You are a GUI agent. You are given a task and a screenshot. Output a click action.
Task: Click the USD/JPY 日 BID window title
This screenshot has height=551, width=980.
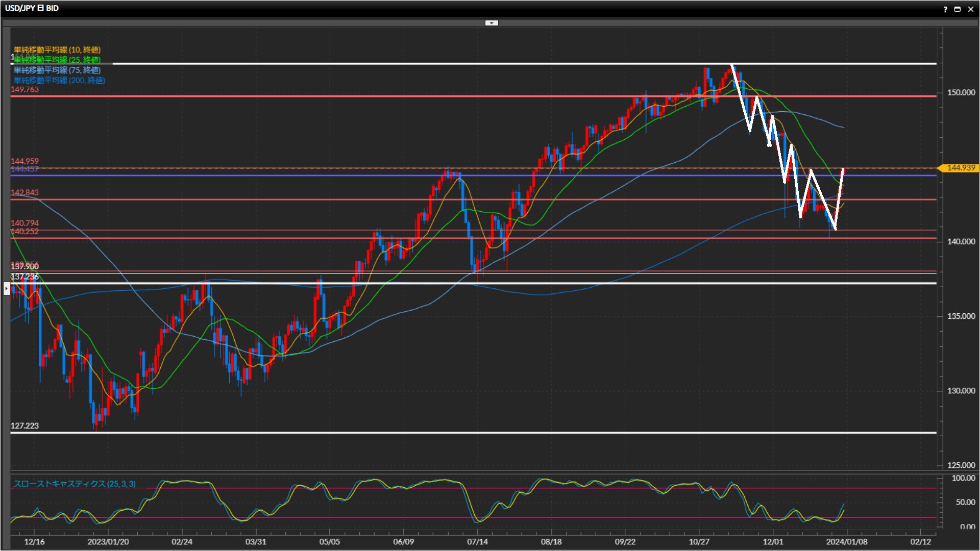pos(32,8)
